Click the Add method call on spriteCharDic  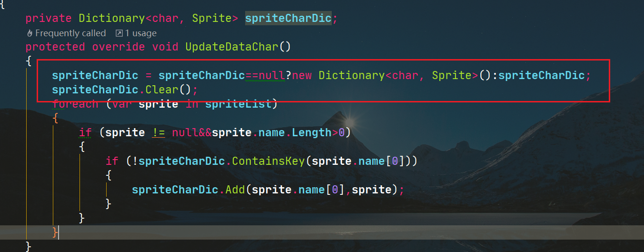[235, 190]
